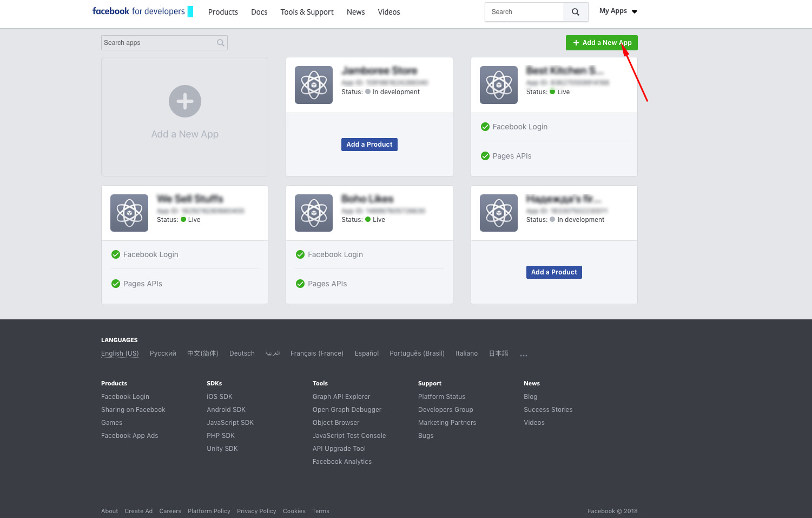The height and width of the screenshot is (518, 812).
Task: Open the My Apps dropdown
Action: coord(618,11)
